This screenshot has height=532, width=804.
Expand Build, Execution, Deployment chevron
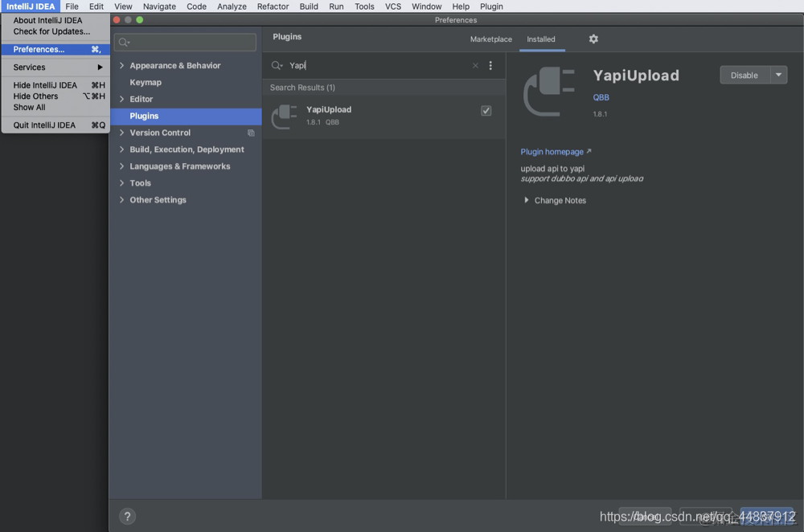click(122, 149)
